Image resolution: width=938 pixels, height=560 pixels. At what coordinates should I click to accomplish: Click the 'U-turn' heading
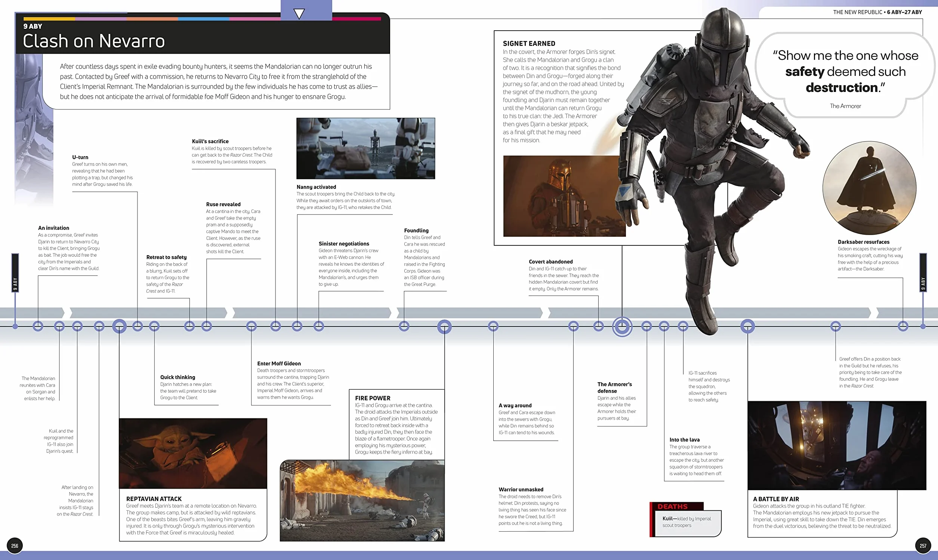(80, 157)
